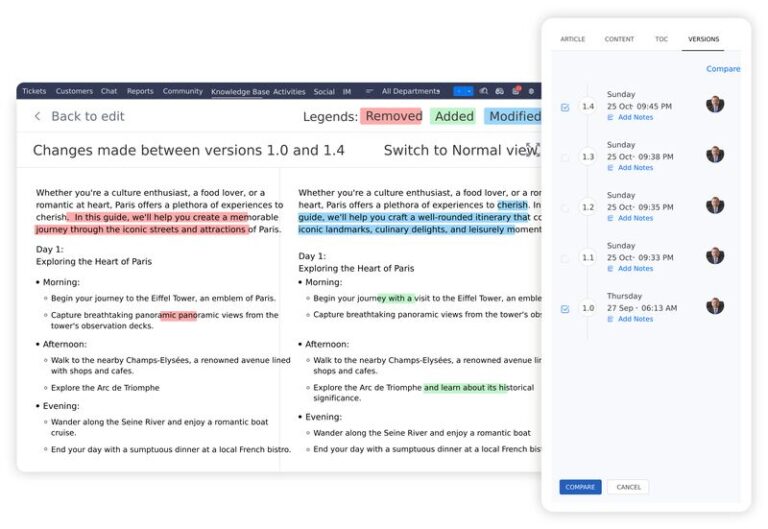Open the Knowledge Base module
Image resolution: width=768 pixels, height=529 pixels.
240,92
